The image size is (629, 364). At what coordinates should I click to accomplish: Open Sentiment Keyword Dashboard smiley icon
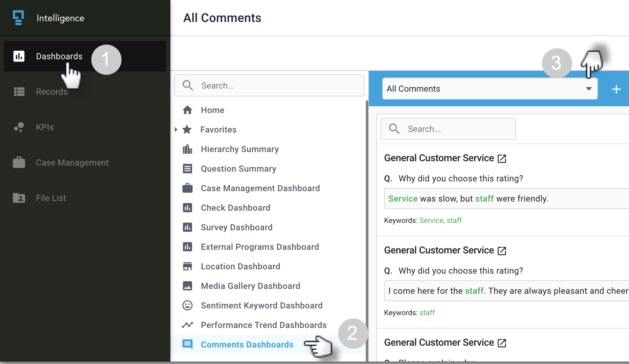[187, 305]
